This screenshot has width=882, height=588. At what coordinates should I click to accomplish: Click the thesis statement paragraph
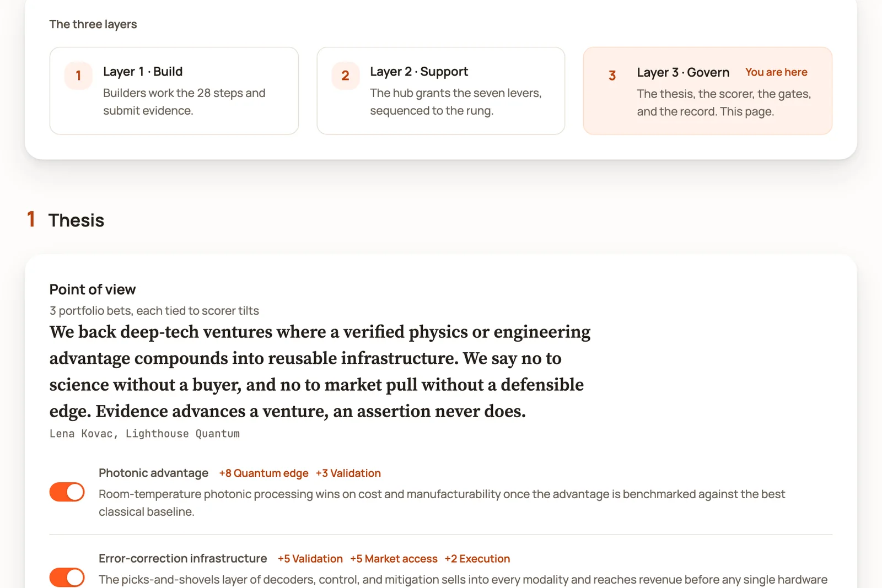tap(320, 371)
